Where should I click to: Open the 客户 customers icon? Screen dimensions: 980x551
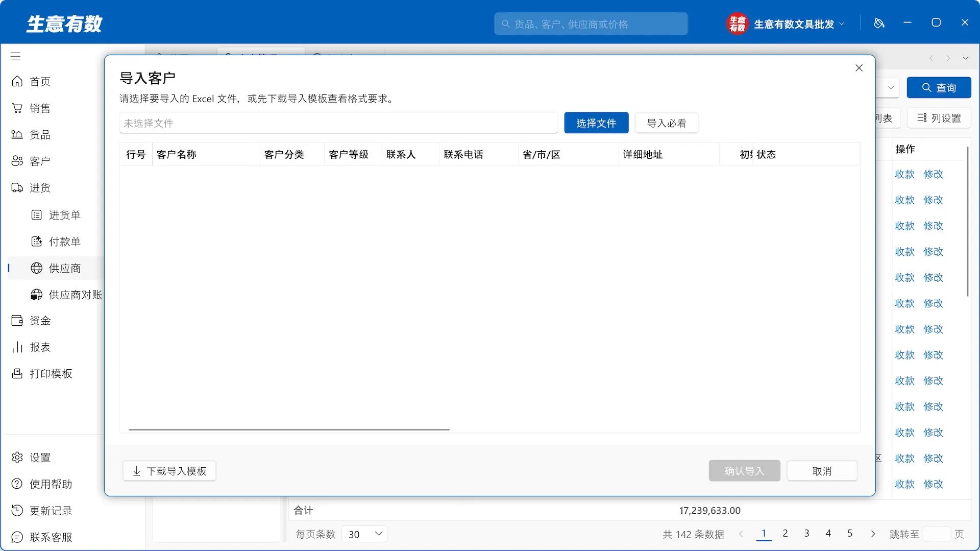pyautogui.click(x=17, y=161)
